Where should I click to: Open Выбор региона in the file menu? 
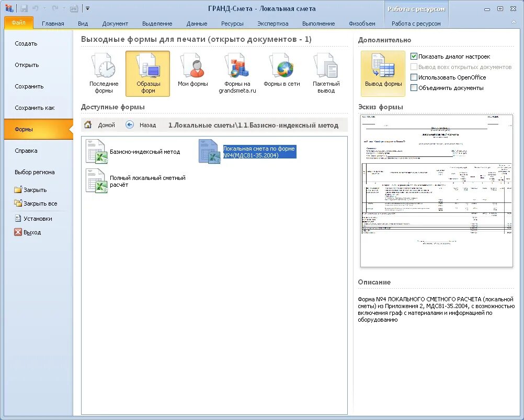(38, 172)
